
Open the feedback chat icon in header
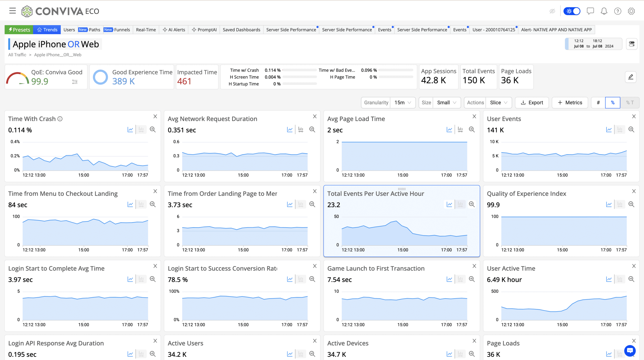coord(590,11)
